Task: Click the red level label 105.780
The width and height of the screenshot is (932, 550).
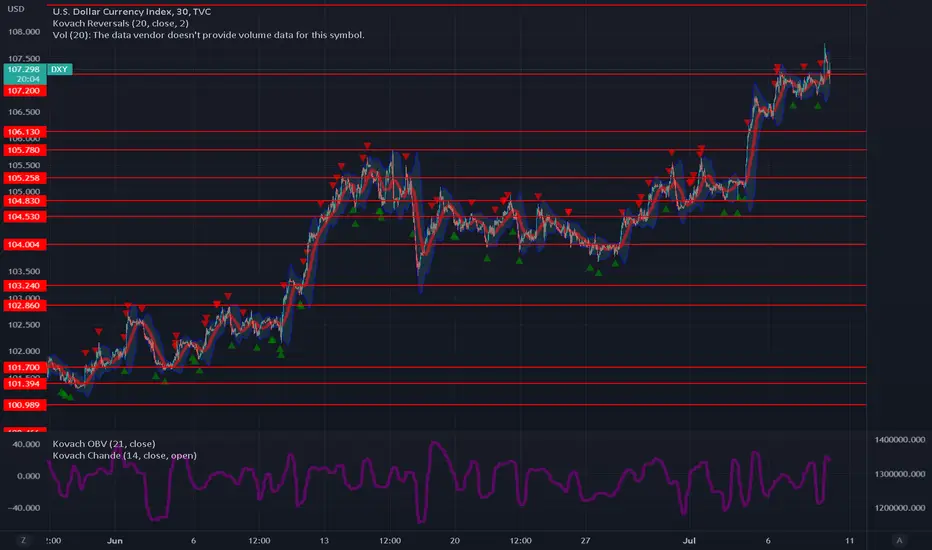Action: coord(24,150)
